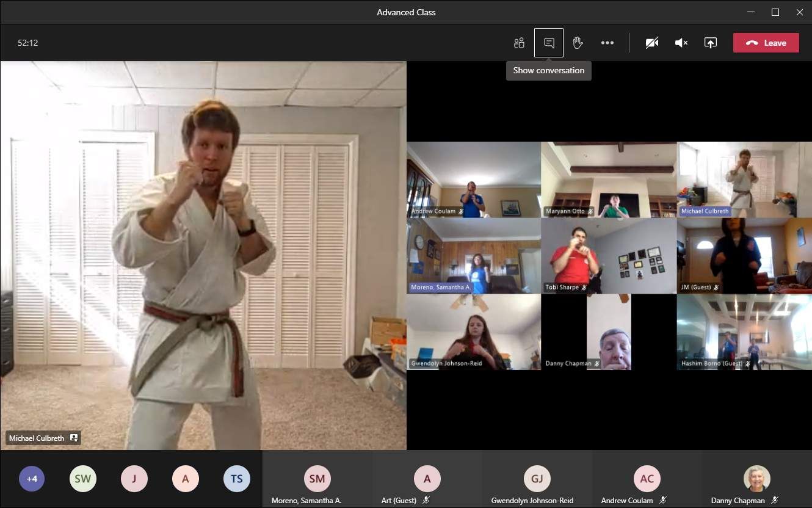The height and width of the screenshot is (508, 812).
Task: Click the pinned icon beside Michael Culbreth
Action: (x=74, y=438)
